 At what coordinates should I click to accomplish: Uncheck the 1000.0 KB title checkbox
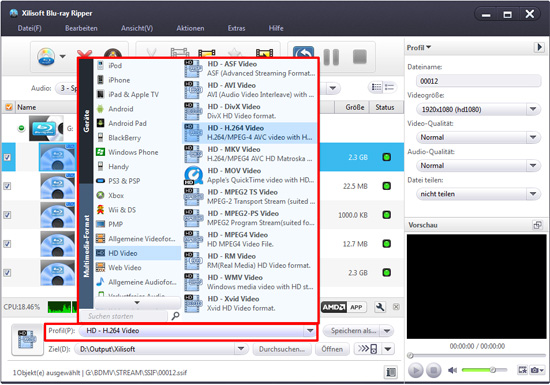point(7,215)
